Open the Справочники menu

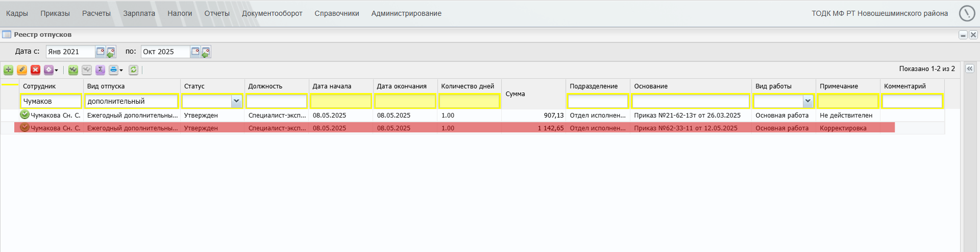tap(336, 13)
